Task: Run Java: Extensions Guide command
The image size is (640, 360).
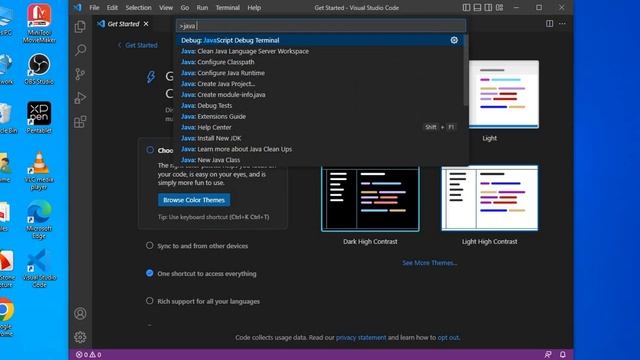Action: (320, 116)
